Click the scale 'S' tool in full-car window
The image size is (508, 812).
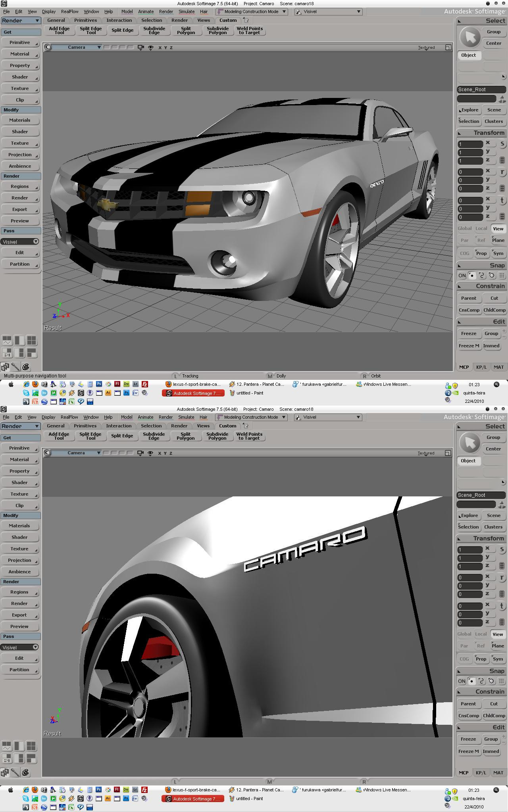(x=502, y=144)
